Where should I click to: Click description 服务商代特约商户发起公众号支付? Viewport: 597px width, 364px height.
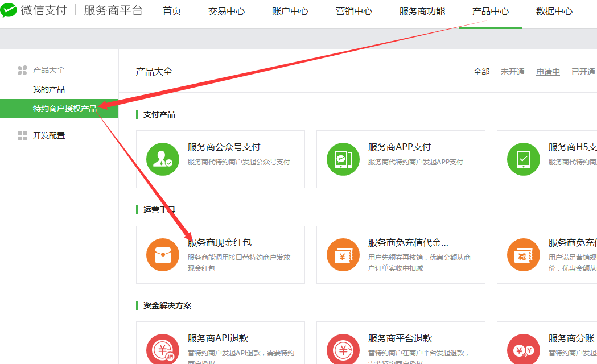coord(238,162)
